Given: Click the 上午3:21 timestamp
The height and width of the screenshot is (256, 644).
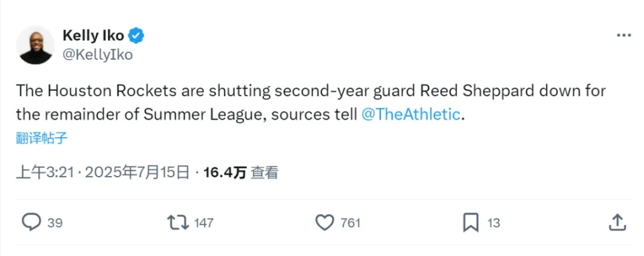Looking at the screenshot, I should click(x=45, y=173).
